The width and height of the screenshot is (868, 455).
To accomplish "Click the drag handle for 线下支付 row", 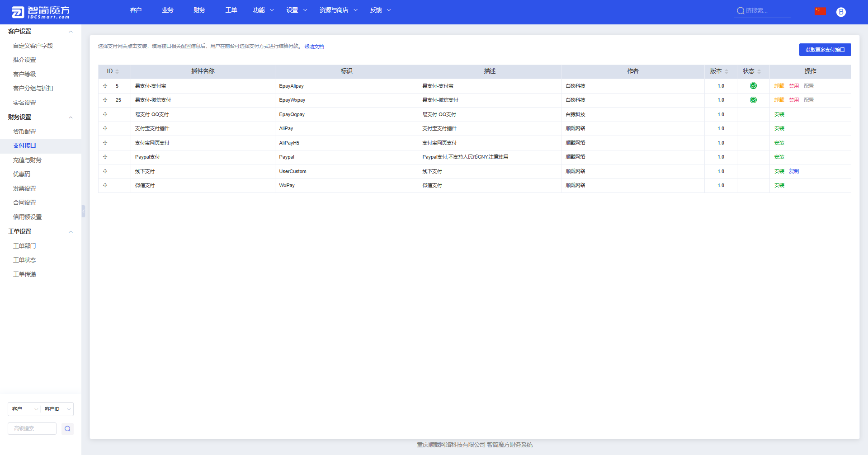I will tap(105, 171).
